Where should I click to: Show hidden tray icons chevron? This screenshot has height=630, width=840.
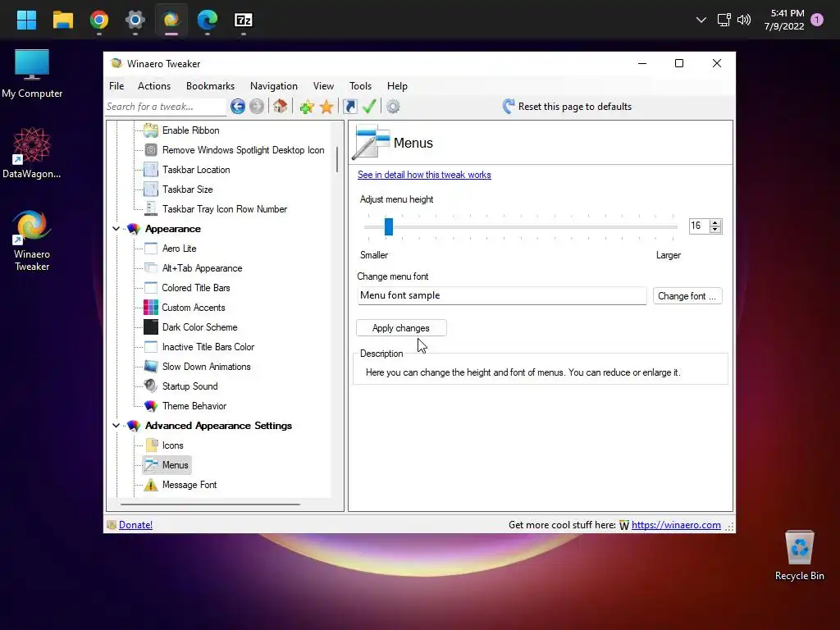point(701,21)
